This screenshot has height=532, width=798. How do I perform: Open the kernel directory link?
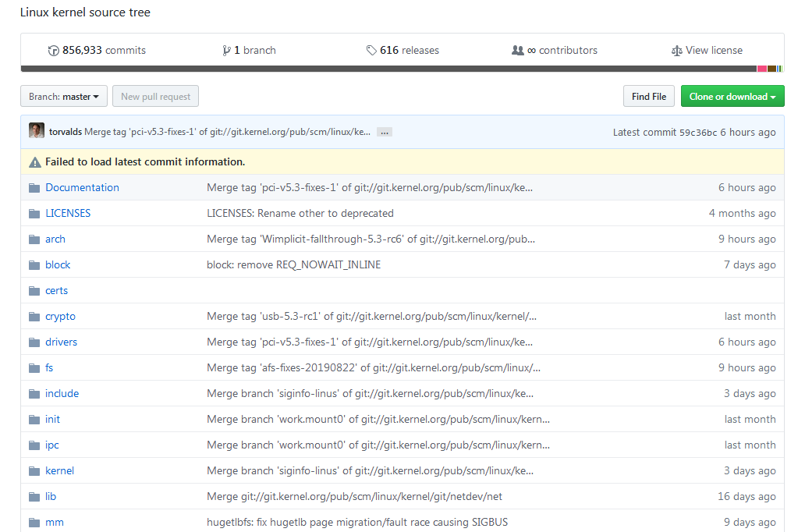tap(59, 471)
